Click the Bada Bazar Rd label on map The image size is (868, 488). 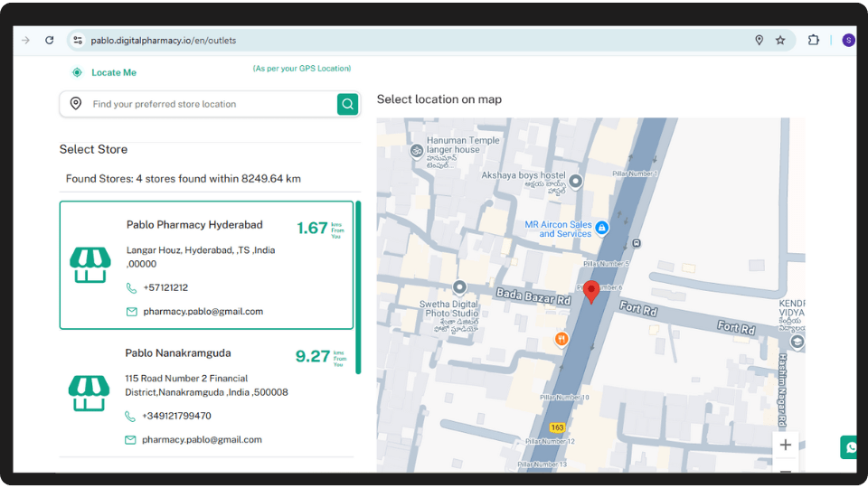click(x=533, y=296)
